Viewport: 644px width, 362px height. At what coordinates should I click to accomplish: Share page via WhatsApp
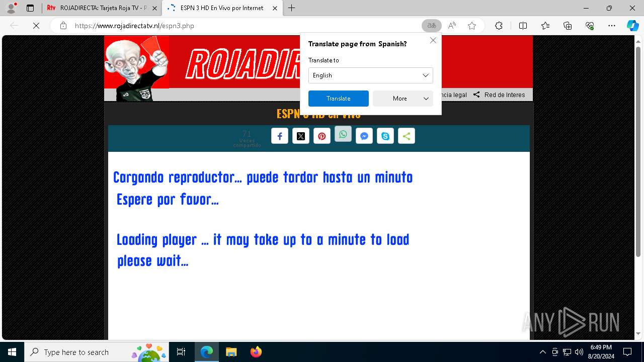point(343,134)
